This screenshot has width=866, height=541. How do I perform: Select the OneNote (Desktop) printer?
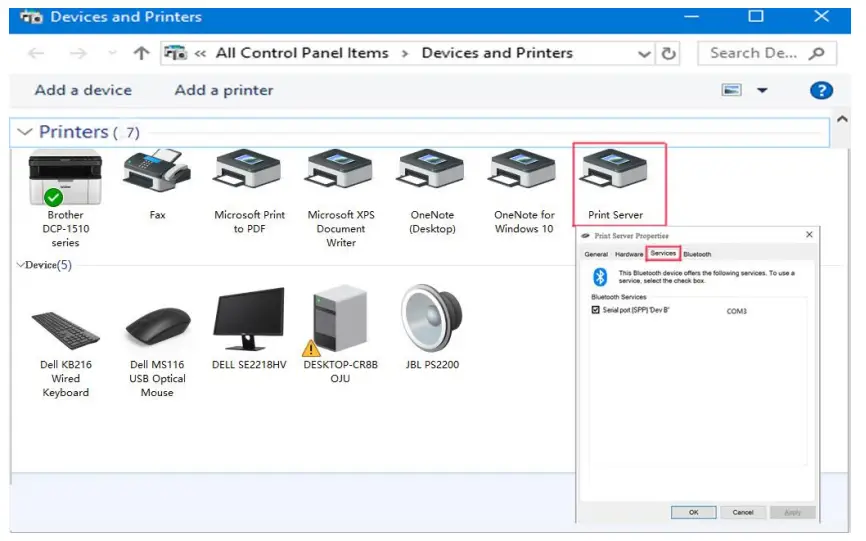click(x=432, y=191)
